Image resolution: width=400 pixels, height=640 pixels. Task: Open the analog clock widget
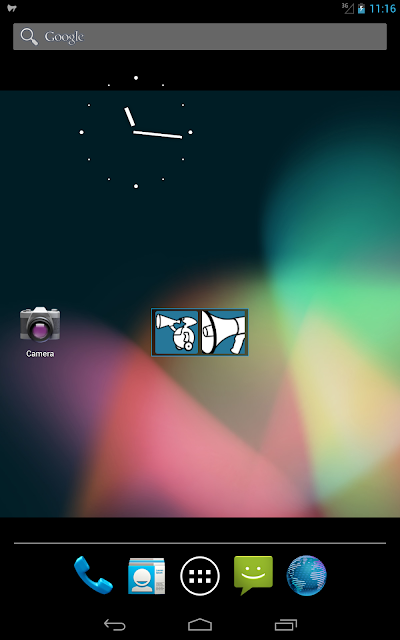click(136, 132)
